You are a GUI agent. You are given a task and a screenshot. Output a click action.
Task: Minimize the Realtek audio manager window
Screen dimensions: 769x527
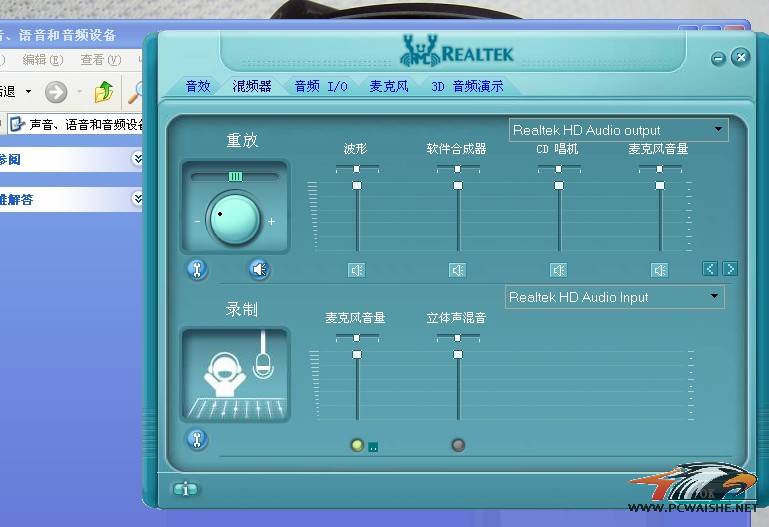[x=718, y=59]
